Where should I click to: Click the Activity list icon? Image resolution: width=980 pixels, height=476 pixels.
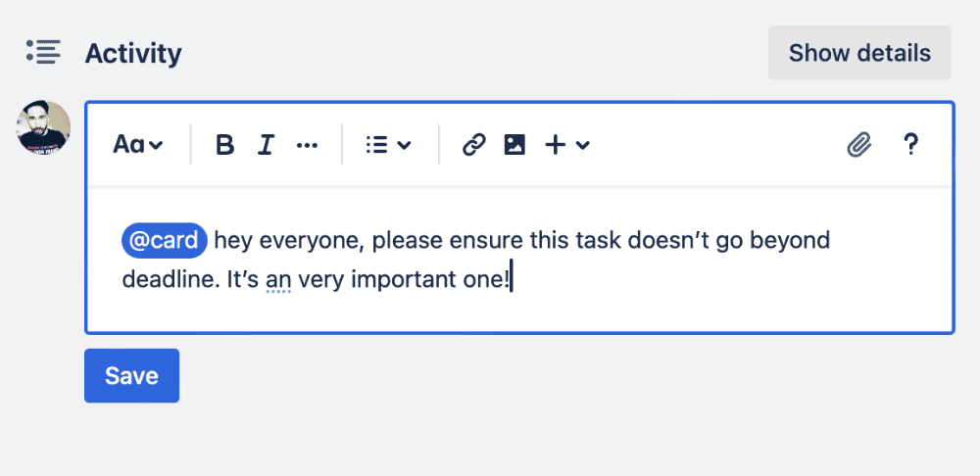[44, 52]
